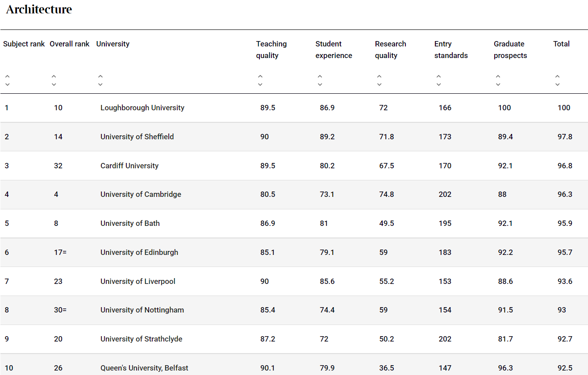Click Loughborough's entry standards value 166

click(445, 108)
